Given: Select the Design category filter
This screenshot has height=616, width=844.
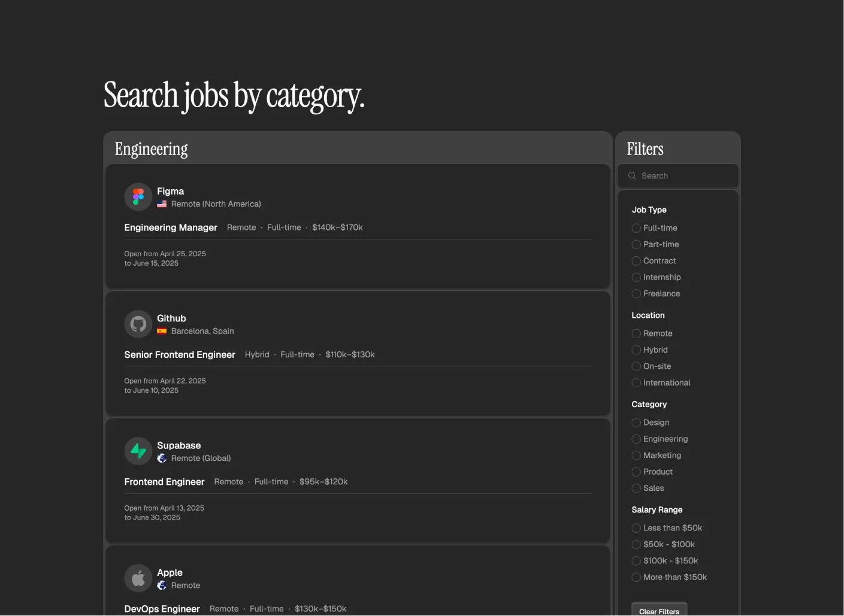Looking at the screenshot, I should 636,423.
